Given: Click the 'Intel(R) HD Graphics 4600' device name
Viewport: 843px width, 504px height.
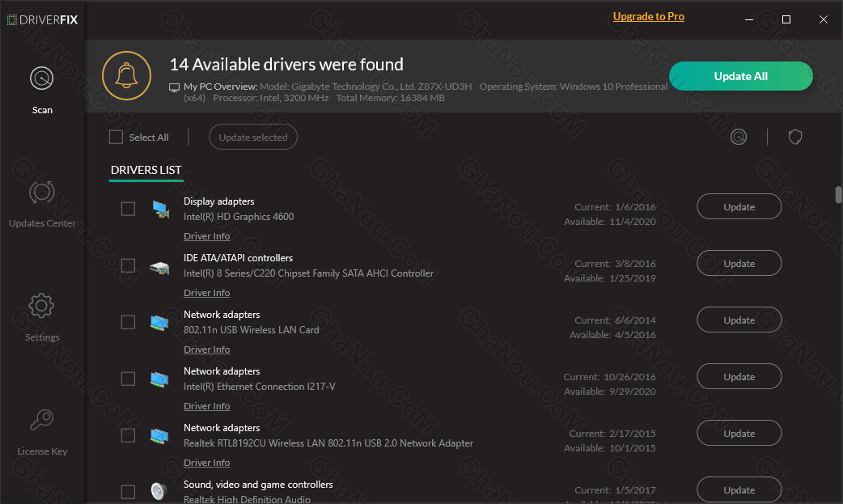Looking at the screenshot, I should tap(239, 217).
